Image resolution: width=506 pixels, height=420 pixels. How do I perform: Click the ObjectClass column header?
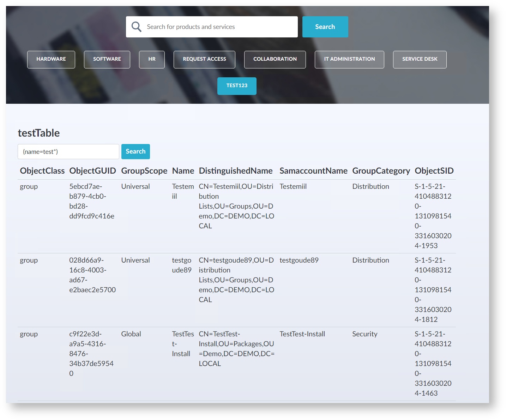coord(42,171)
